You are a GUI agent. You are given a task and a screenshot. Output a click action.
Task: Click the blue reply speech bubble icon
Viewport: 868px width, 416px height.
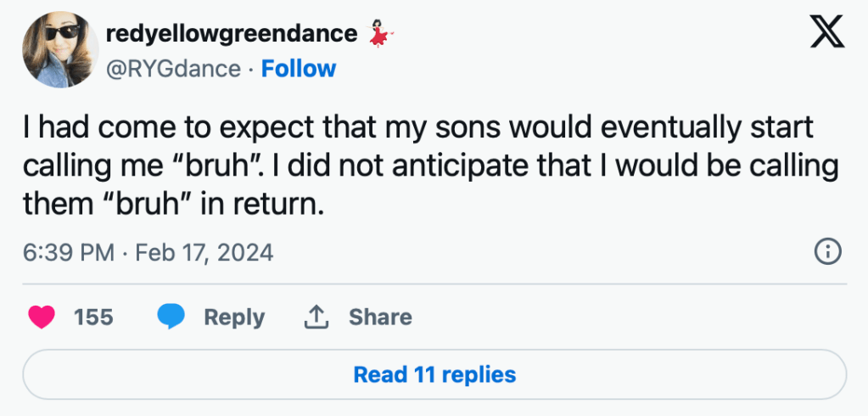tap(171, 317)
